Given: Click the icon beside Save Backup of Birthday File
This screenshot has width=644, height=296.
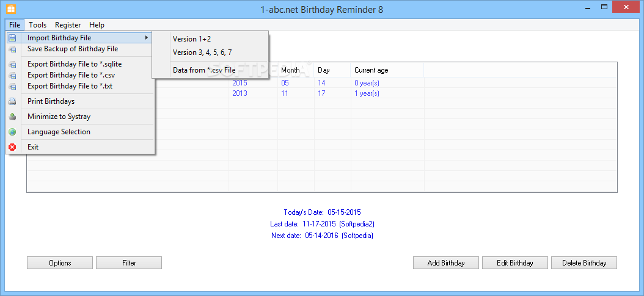Looking at the screenshot, I should pos(12,49).
